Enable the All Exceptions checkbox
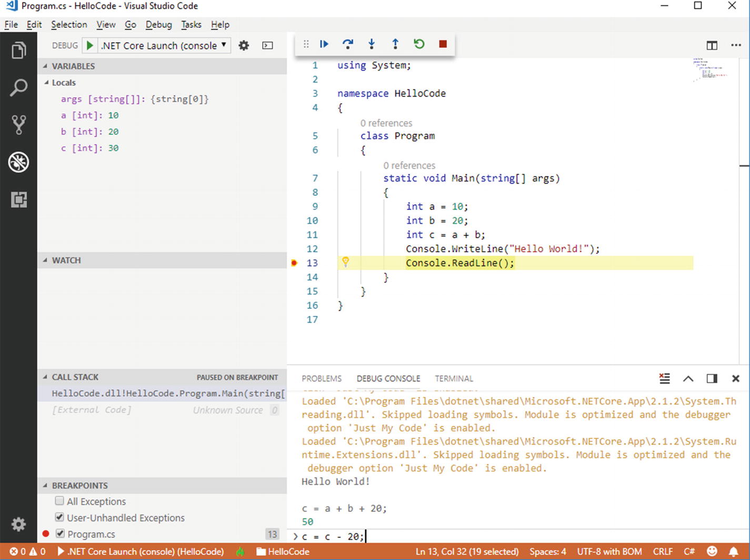 click(x=59, y=501)
